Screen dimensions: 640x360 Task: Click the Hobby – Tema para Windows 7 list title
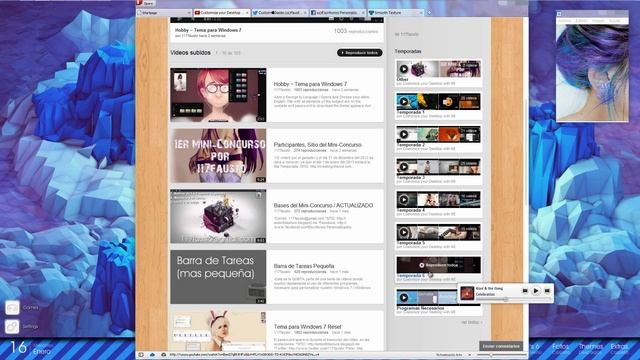coord(310,84)
